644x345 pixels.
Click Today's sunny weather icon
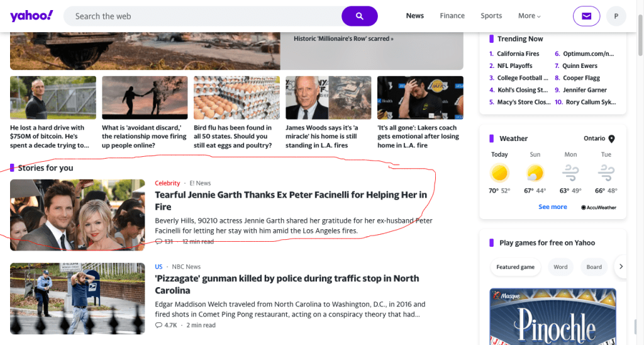tap(499, 172)
